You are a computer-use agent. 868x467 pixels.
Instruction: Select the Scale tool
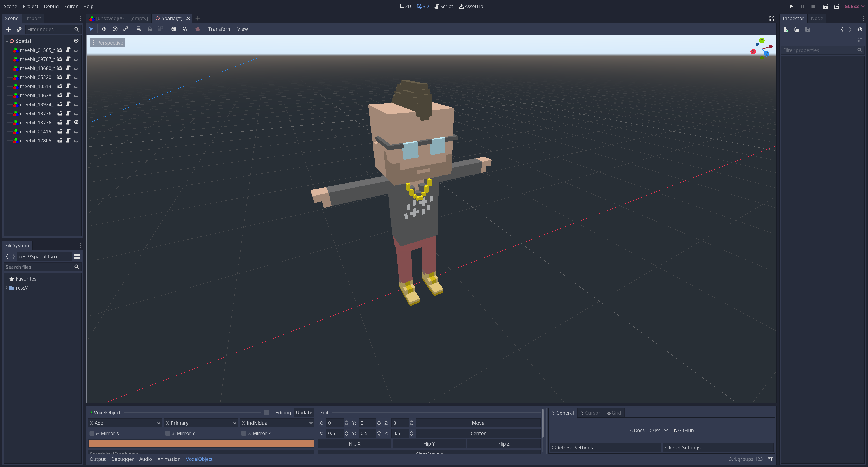[x=126, y=29]
